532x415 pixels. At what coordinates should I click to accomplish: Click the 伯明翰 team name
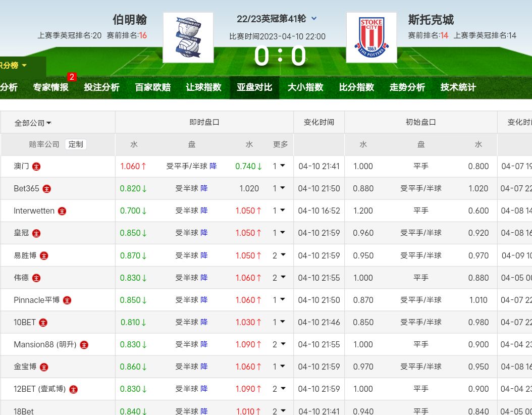click(130, 20)
